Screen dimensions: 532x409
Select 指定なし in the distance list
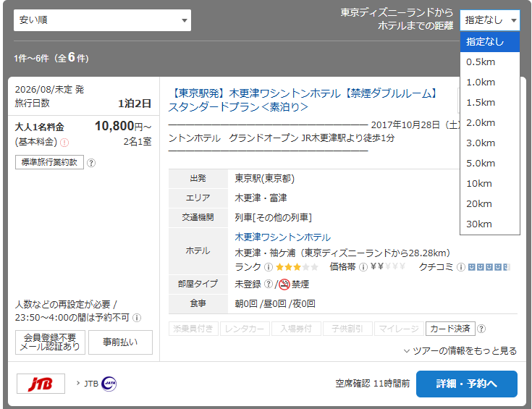point(489,42)
